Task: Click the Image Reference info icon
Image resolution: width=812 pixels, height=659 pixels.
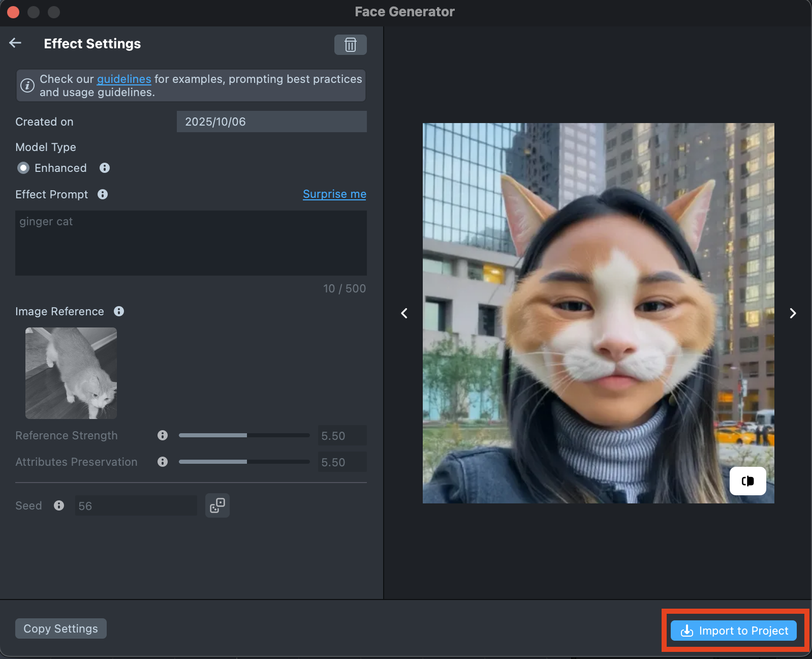Action: [119, 311]
